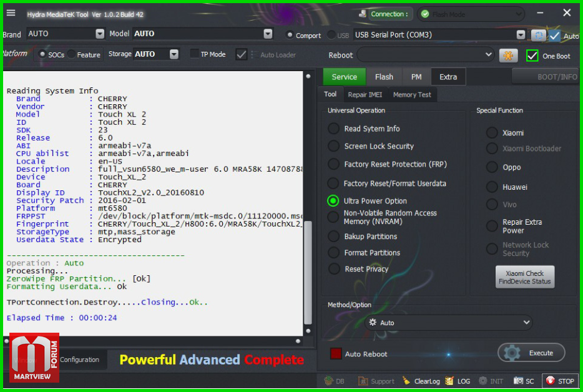
Task: Select Repair Extra Power function
Action: [492, 226]
